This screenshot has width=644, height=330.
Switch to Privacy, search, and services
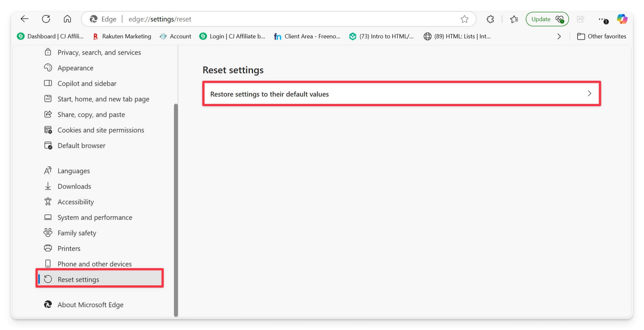tap(99, 52)
